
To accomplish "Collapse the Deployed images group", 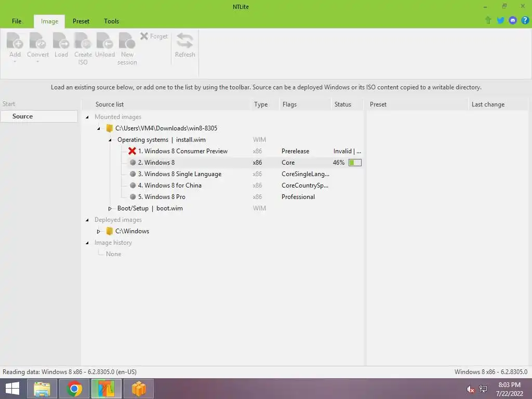I will pyautogui.click(x=87, y=220).
